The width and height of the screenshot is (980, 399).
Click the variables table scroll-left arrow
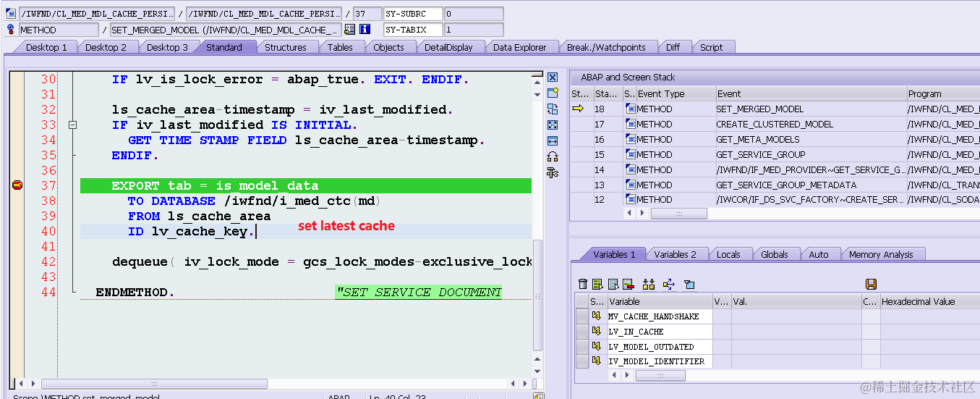pos(614,376)
